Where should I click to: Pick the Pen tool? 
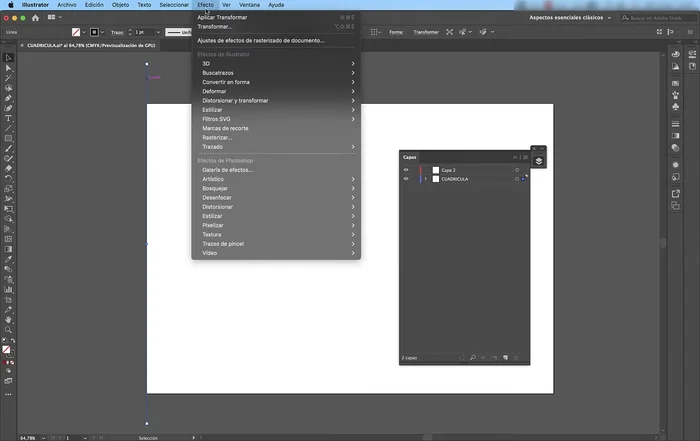click(x=8, y=98)
